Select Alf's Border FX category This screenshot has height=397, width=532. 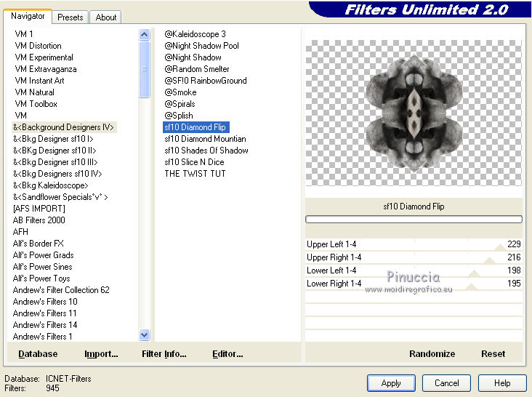point(38,244)
